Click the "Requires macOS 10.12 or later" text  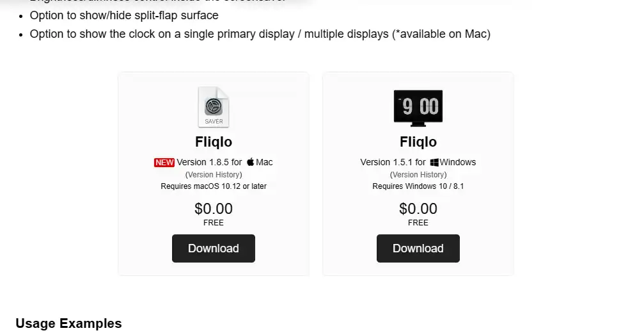(214, 186)
